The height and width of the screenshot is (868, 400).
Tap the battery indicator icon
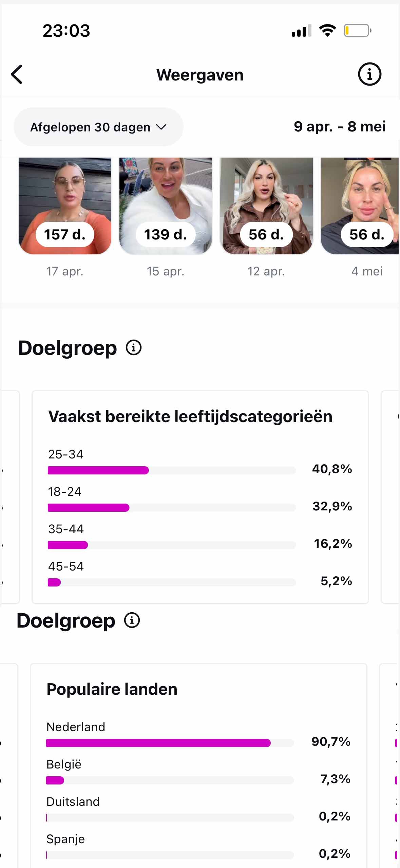pos(357,31)
